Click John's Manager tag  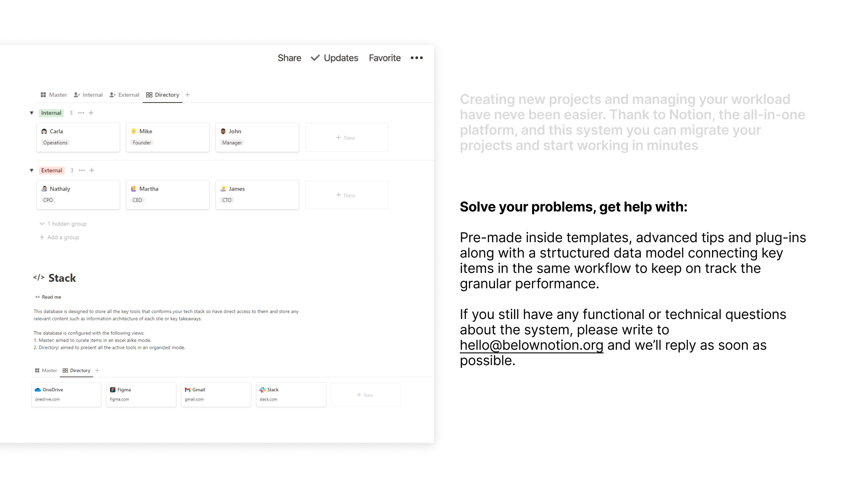tap(232, 143)
